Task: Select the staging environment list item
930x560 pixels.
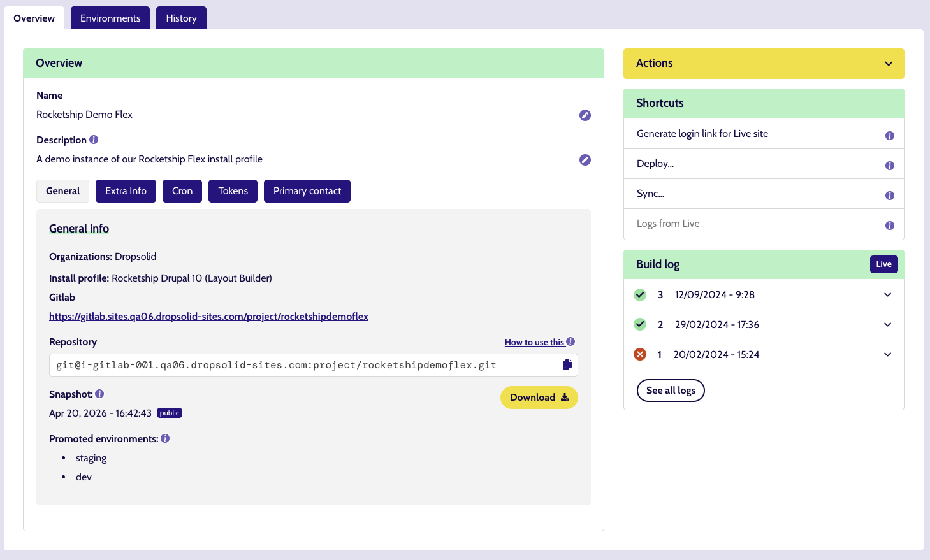Action: click(x=91, y=458)
